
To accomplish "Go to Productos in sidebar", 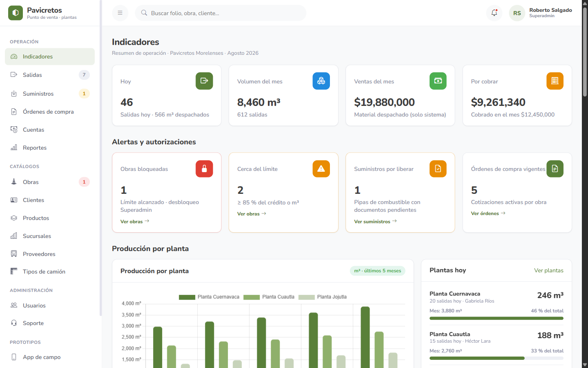I will click(x=50, y=218).
